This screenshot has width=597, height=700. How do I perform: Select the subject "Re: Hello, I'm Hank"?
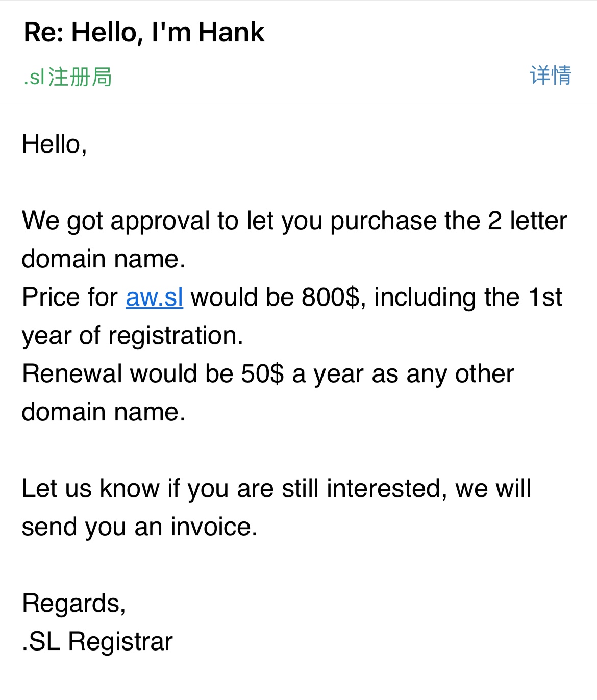click(144, 32)
